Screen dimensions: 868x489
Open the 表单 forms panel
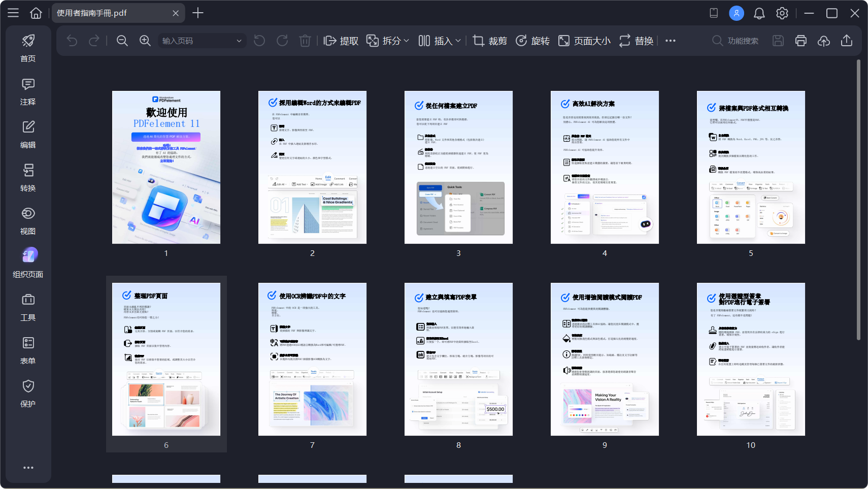(28, 350)
